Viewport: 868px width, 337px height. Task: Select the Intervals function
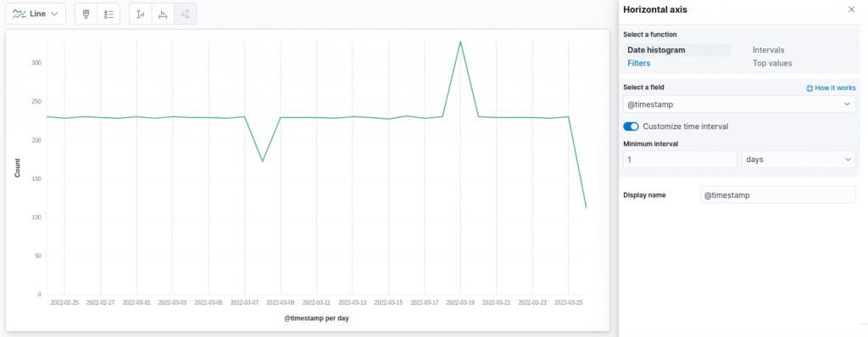coord(768,50)
